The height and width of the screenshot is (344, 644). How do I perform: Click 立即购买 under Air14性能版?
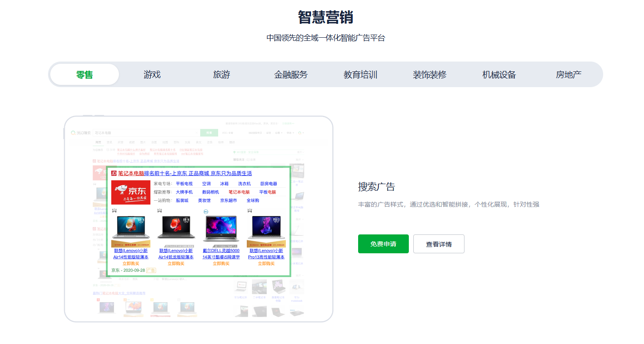tap(131, 264)
